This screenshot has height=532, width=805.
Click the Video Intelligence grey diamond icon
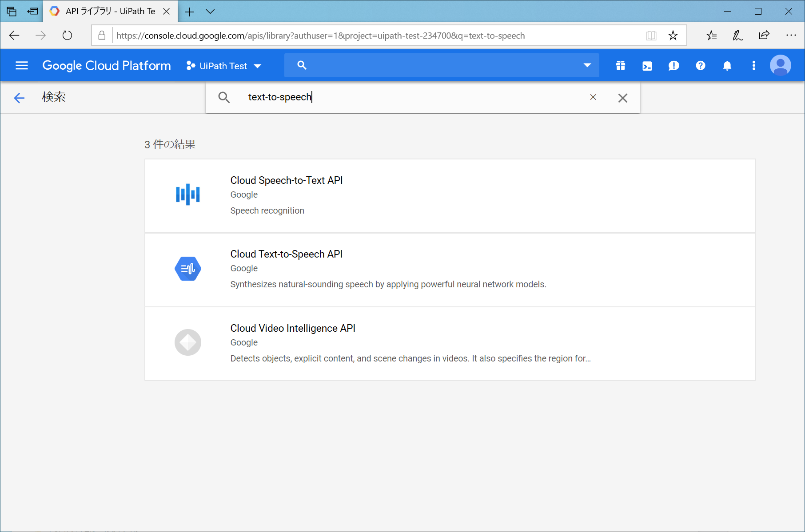pos(188,342)
